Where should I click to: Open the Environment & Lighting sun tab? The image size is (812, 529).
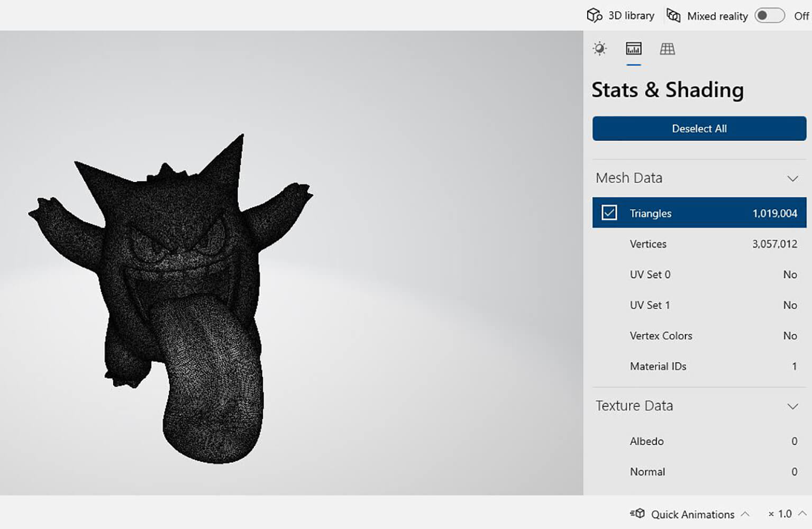pyautogui.click(x=599, y=49)
